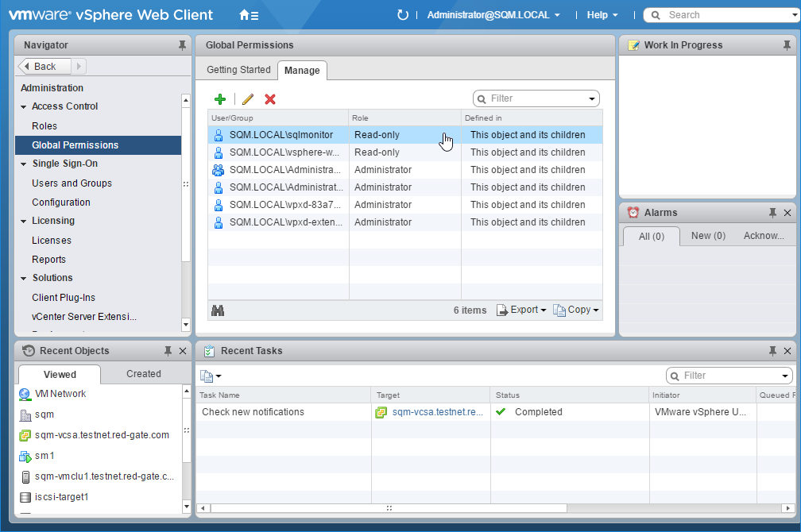
Task: Close the Alarms panel
Action: (787, 213)
